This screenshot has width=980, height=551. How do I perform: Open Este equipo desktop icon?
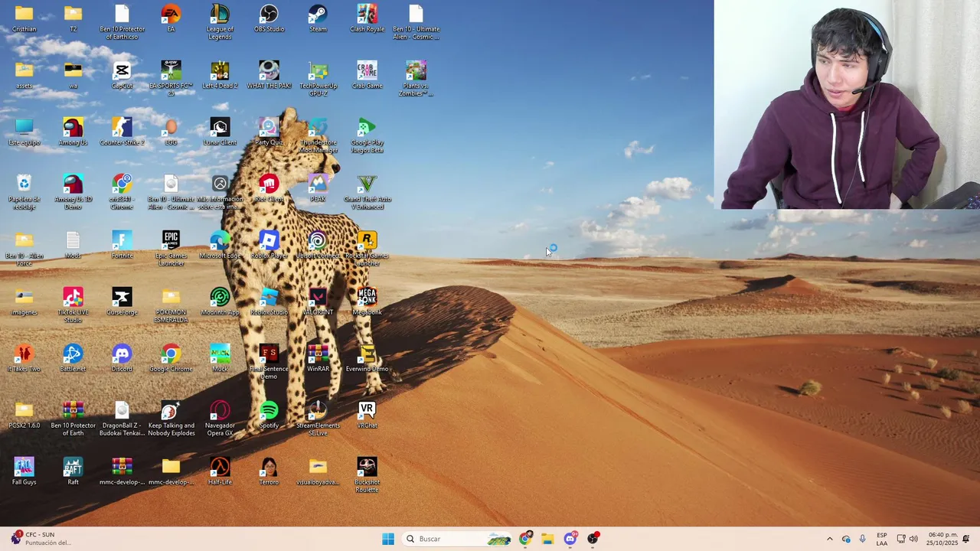click(x=24, y=132)
